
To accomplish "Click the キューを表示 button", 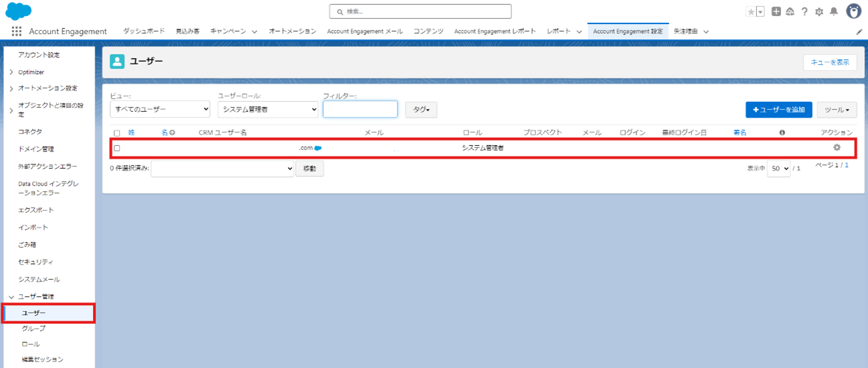I will (x=830, y=62).
